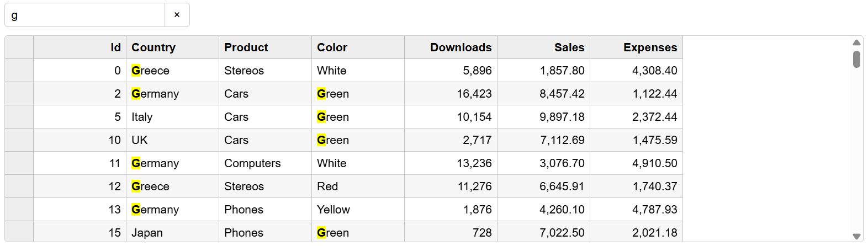Select the row header for row Id 10
The width and height of the screenshot is (868, 246).
point(19,140)
